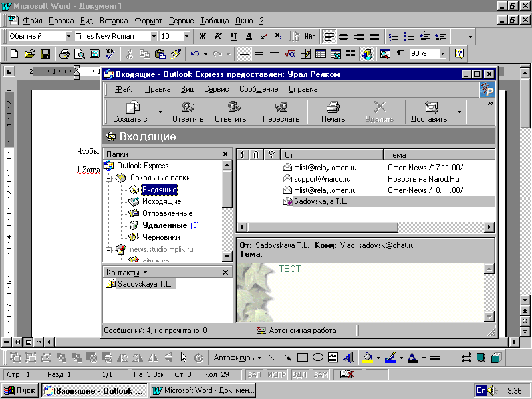The width and height of the screenshot is (532, 399).
Task: Switch to Microsoft Word taskbar button
Action: pos(203,390)
